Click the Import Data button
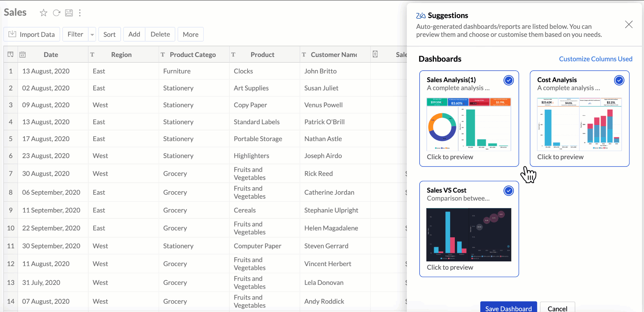The image size is (644, 312). pyautogui.click(x=32, y=35)
